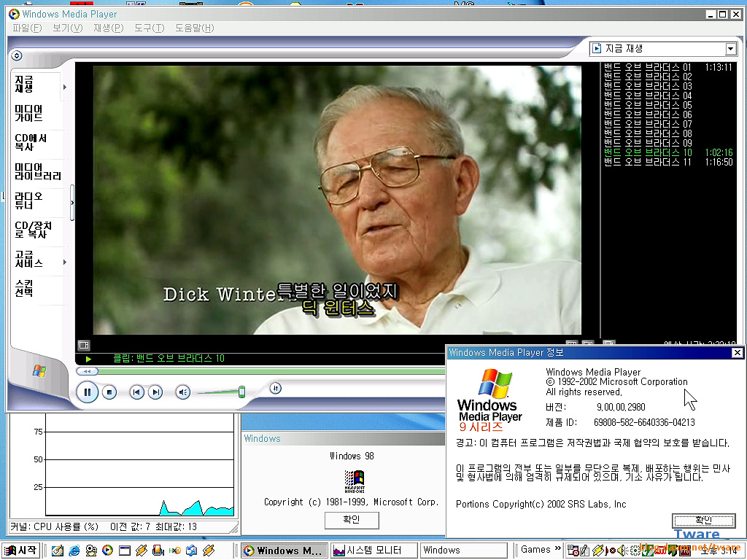747x560 pixels.
Task: Collapse the sidebar using the side grip arrow
Action: (x=72, y=203)
